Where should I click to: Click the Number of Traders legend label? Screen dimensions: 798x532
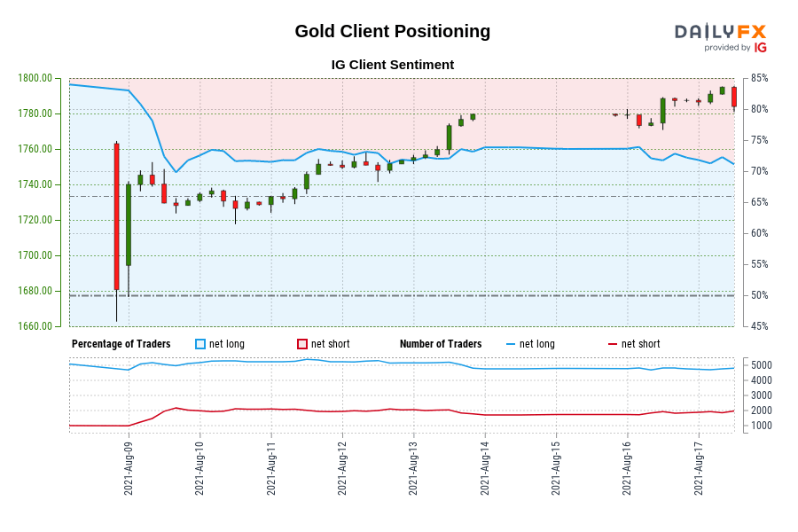(x=441, y=344)
